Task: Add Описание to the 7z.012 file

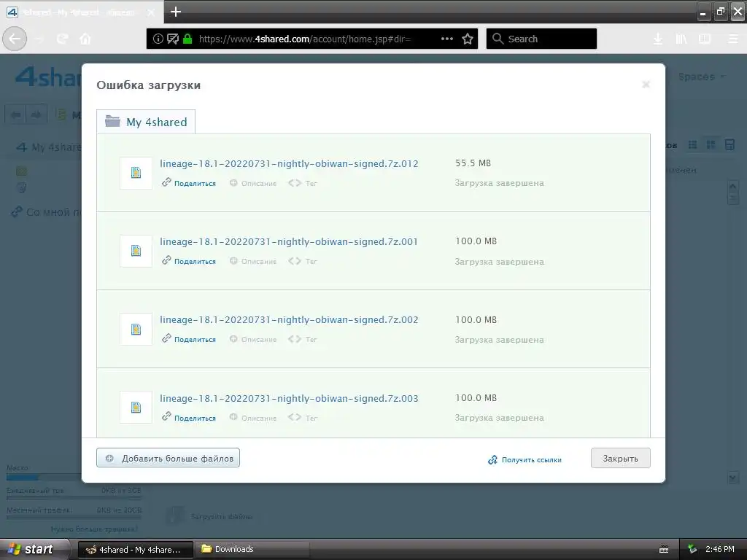Action: point(253,183)
